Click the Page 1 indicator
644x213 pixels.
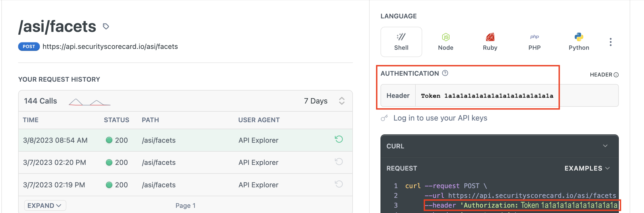point(186,206)
